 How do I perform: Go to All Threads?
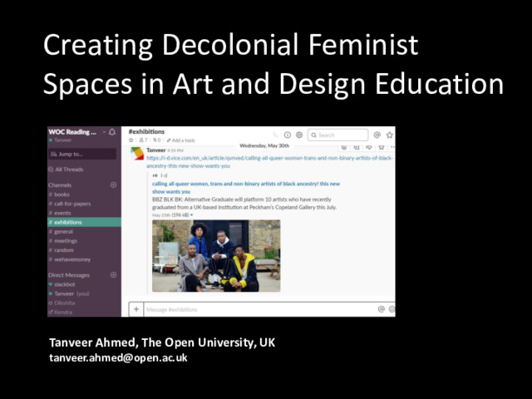66,170
